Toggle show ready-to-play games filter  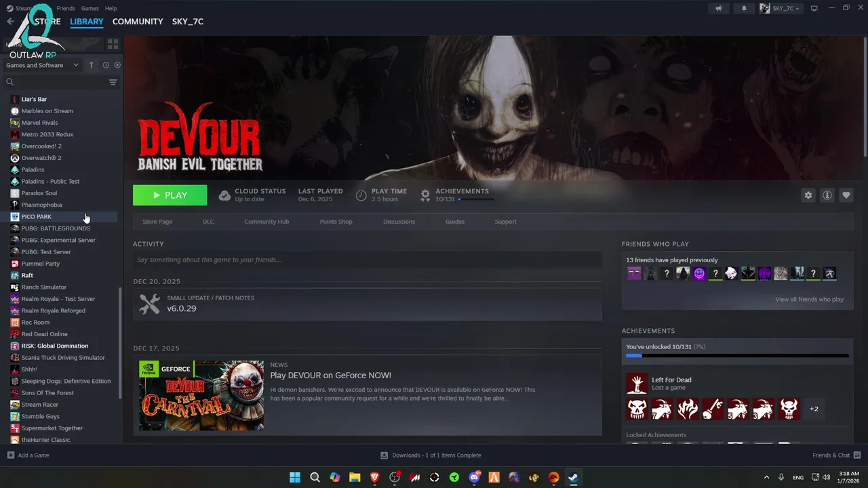[117, 65]
